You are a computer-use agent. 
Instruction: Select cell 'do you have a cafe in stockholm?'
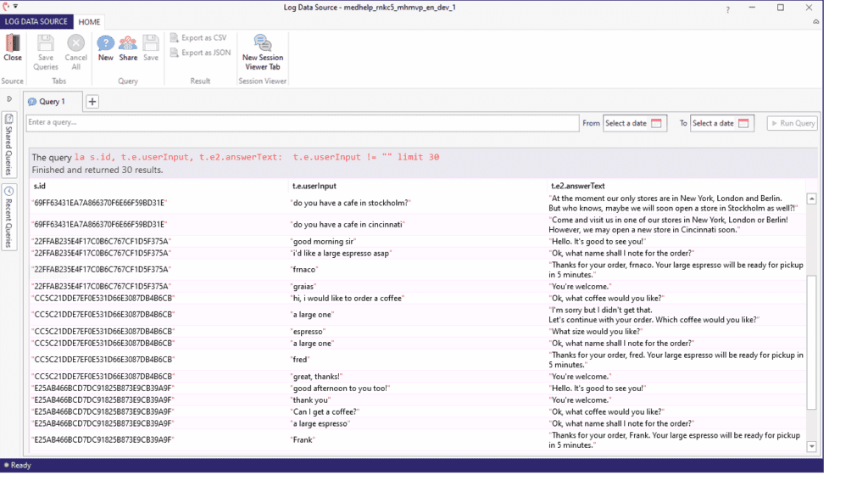[x=350, y=204]
